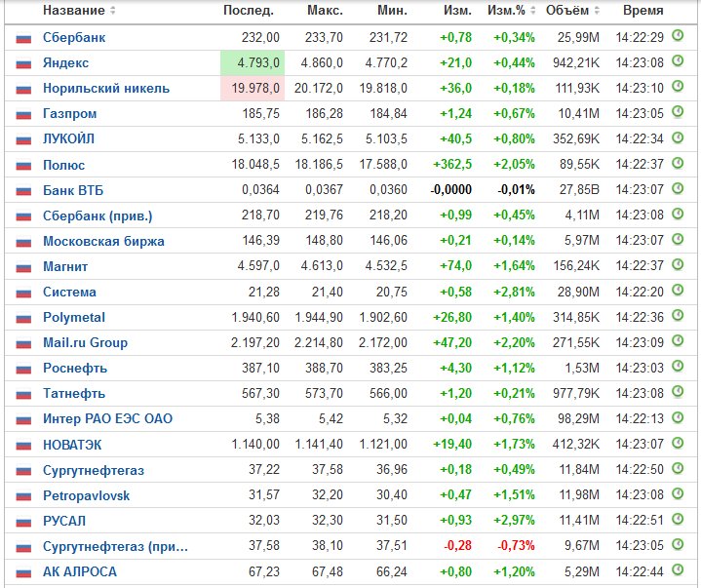Open the НОВАТЭК stock link
This screenshot has height=588, width=701.
(x=72, y=445)
